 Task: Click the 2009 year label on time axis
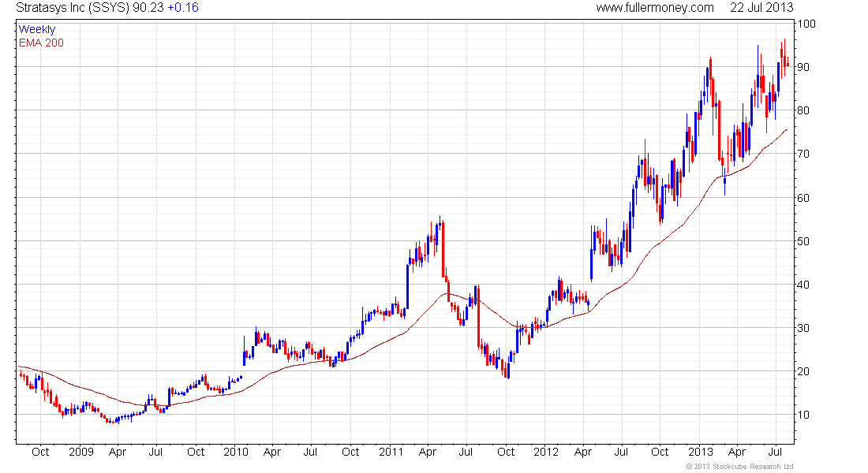[x=80, y=452]
